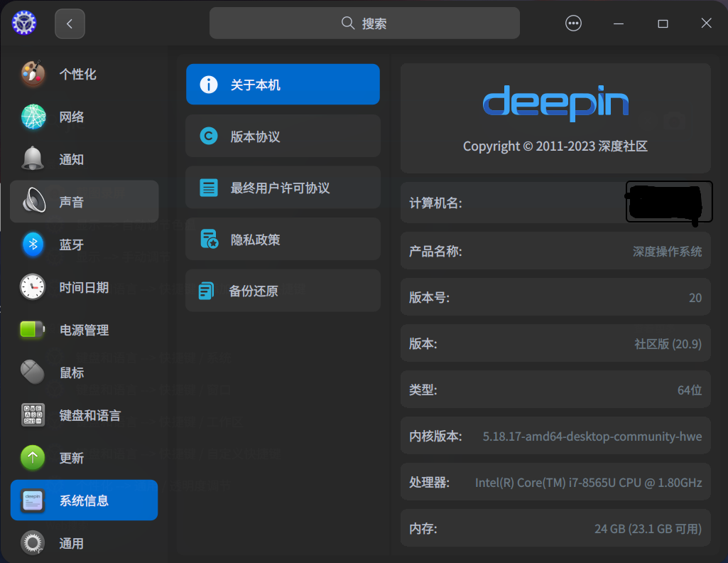Select the 关于本机 (About) tab
The image size is (728, 563).
coord(283,84)
